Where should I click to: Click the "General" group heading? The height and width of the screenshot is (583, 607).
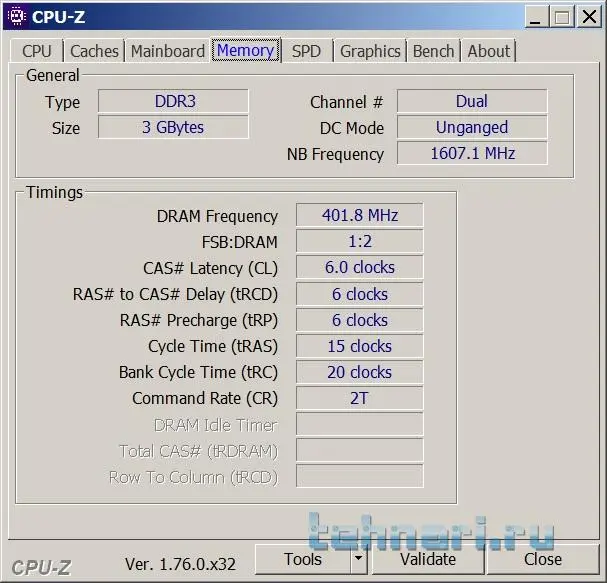[53, 75]
